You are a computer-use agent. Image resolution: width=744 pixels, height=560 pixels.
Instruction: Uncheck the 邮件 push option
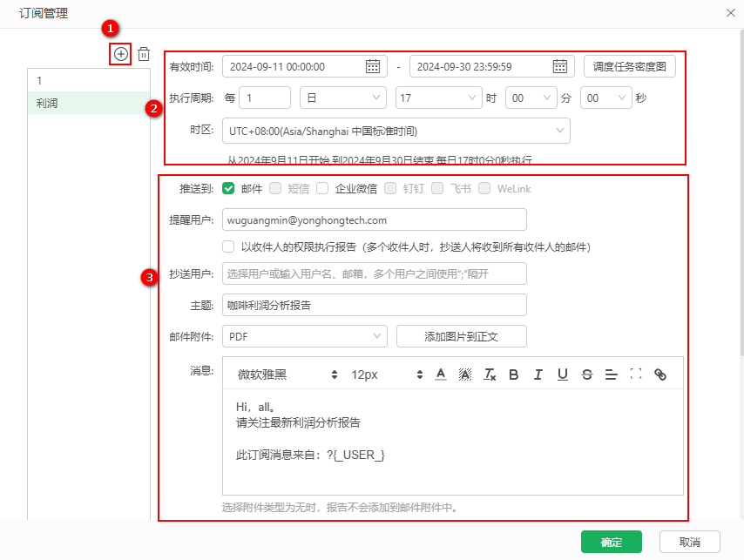pyautogui.click(x=228, y=188)
